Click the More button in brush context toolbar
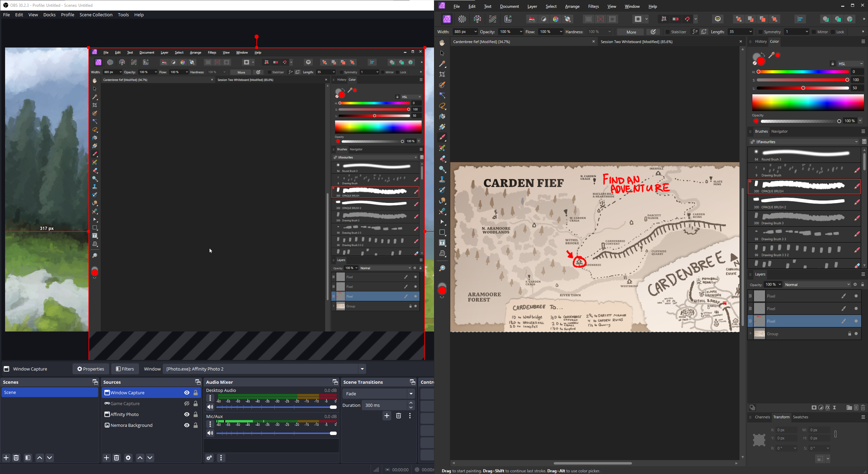 631,32
